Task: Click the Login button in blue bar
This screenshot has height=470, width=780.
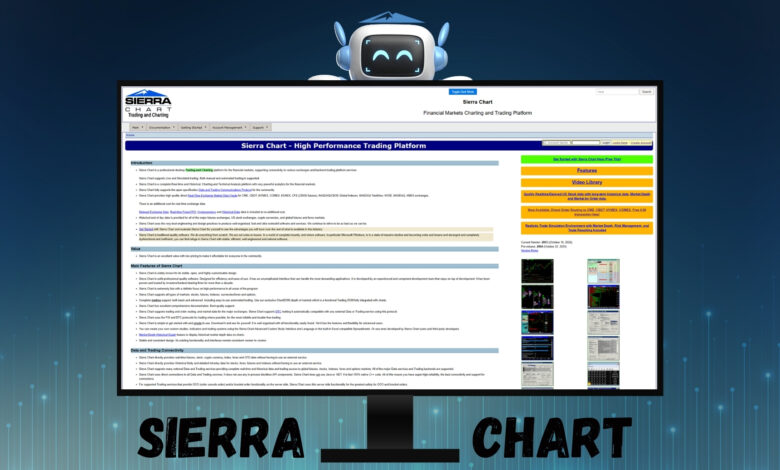Action: pyautogui.click(x=605, y=143)
